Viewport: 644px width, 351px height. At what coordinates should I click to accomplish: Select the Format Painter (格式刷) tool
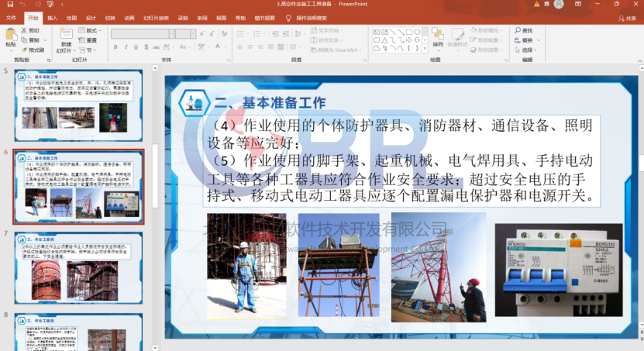pos(33,50)
